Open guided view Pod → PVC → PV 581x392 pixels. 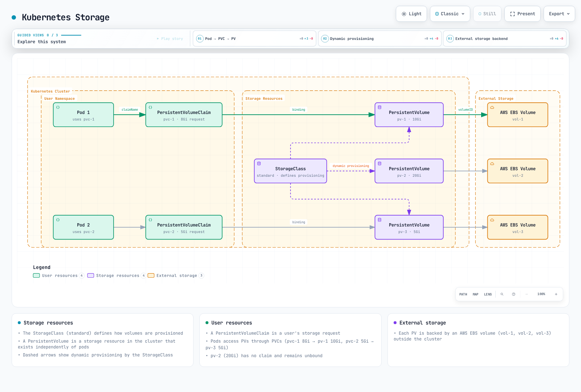point(255,38)
